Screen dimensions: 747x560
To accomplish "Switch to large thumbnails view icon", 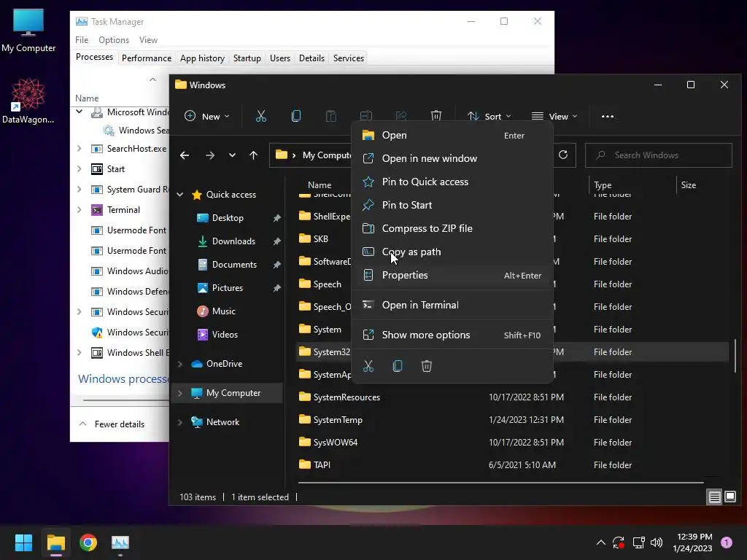I will [730, 497].
